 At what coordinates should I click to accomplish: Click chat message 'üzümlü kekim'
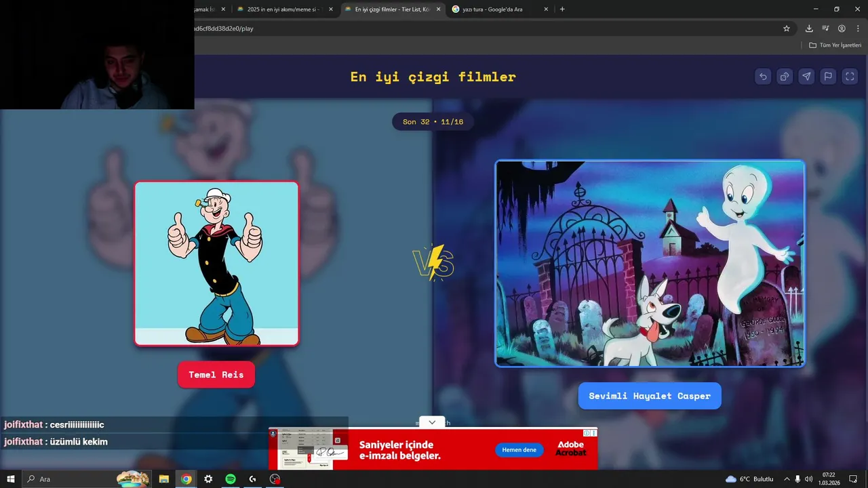coord(78,442)
